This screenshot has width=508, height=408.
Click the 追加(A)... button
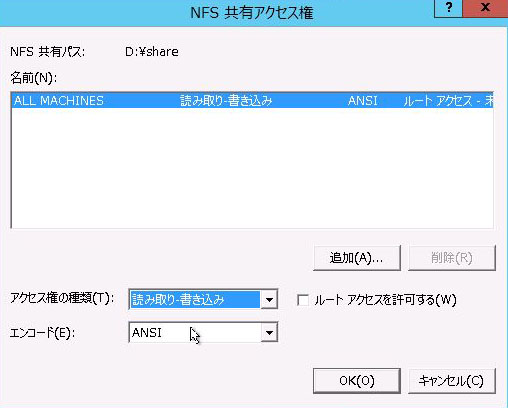coord(357,258)
